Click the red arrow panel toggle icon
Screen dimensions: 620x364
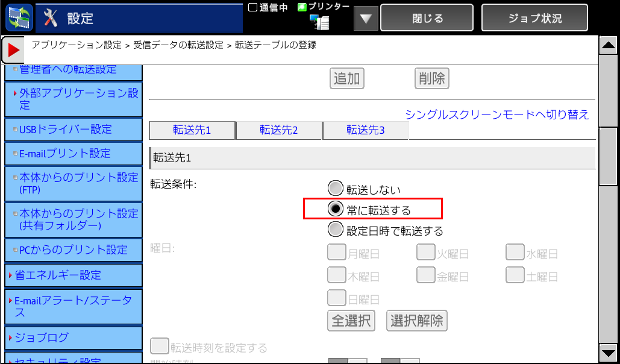[x=13, y=50]
